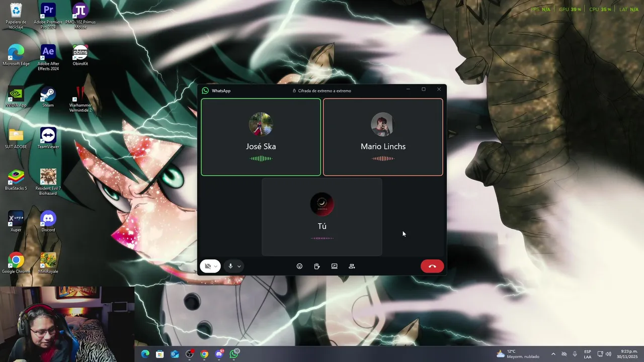Open Steam desktop shortcut
This screenshot has width=644, height=362.
point(48,97)
